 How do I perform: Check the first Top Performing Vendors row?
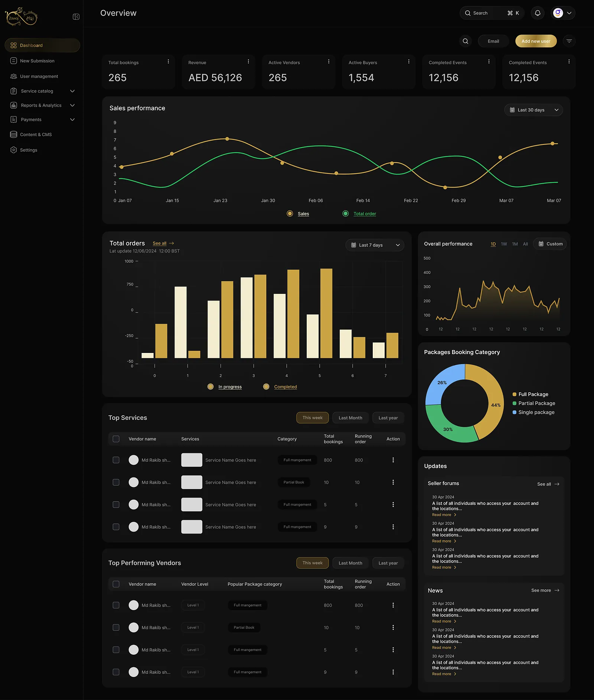(x=116, y=605)
